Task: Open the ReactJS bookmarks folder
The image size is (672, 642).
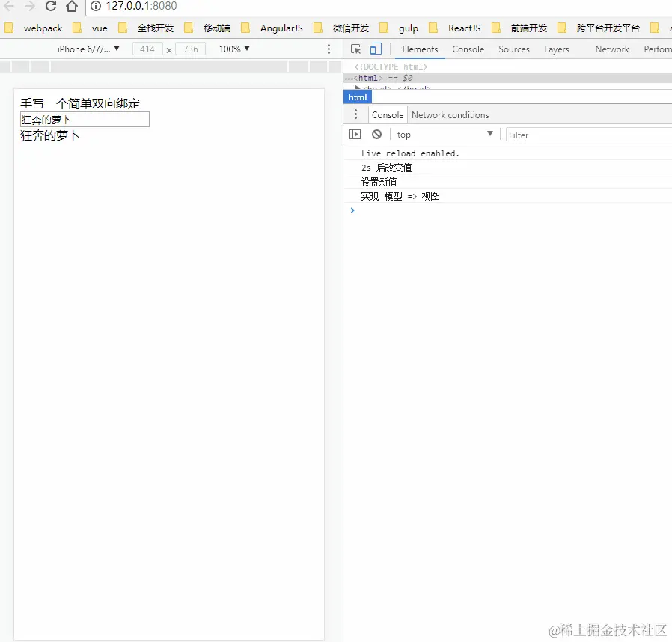Action: pos(464,28)
